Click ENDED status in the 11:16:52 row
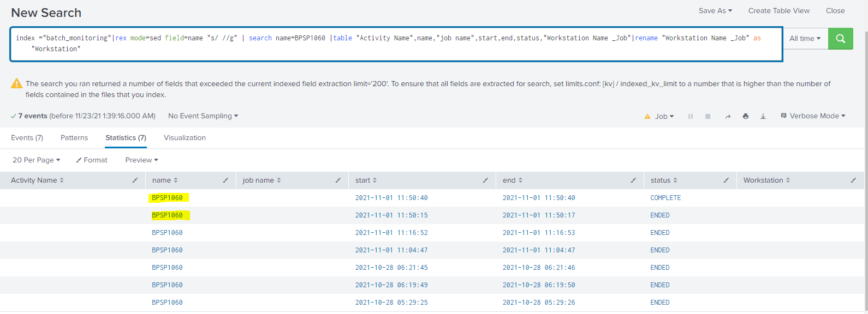 point(660,233)
